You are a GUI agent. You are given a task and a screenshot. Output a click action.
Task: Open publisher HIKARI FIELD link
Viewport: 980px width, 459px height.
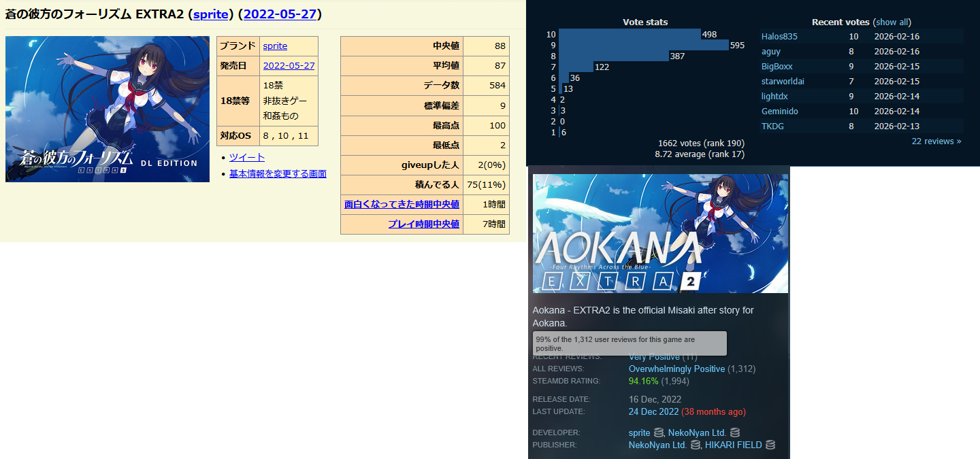pyautogui.click(x=734, y=445)
